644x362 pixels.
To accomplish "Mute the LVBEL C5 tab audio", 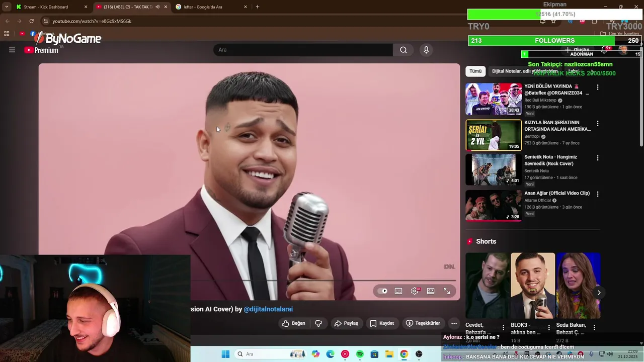I will pos(157,7).
